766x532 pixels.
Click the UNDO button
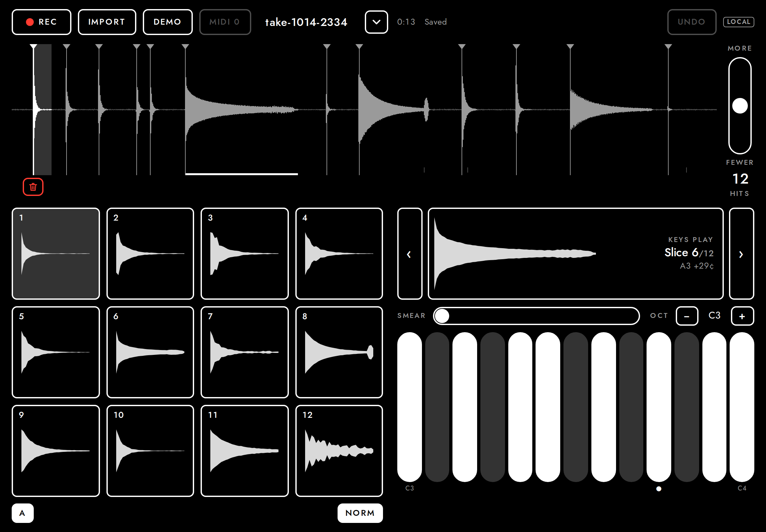click(x=691, y=22)
